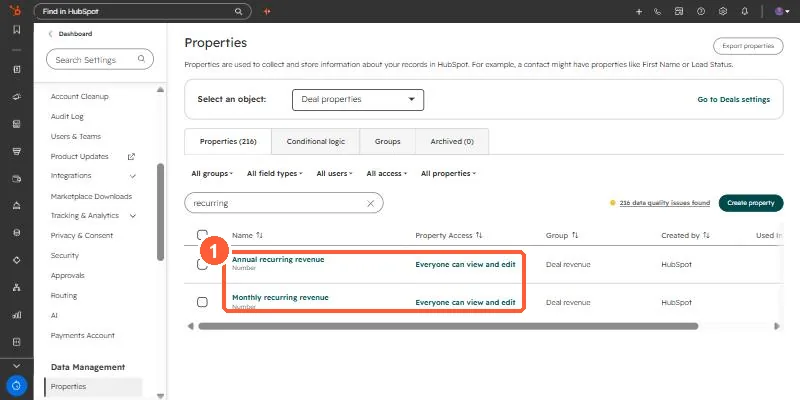This screenshot has height=400, width=800.
Task: Click the table scrollbar right arrow
Action: [x=777, y=326]
